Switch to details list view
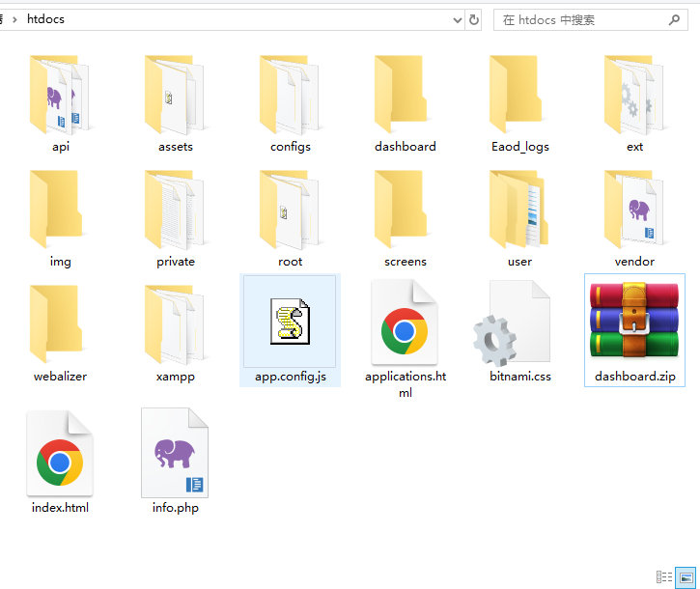Image resolution: width=700 pixels, height=589 pixels. click(x=664, y=576)
